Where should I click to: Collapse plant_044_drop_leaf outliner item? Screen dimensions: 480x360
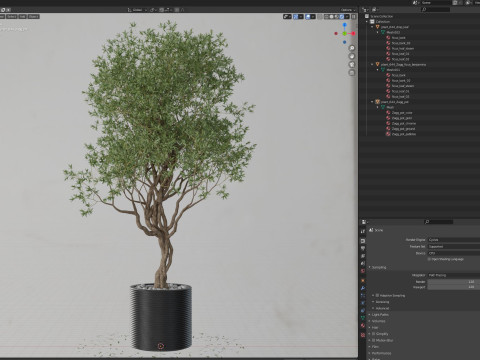click(x=373, y=27)
